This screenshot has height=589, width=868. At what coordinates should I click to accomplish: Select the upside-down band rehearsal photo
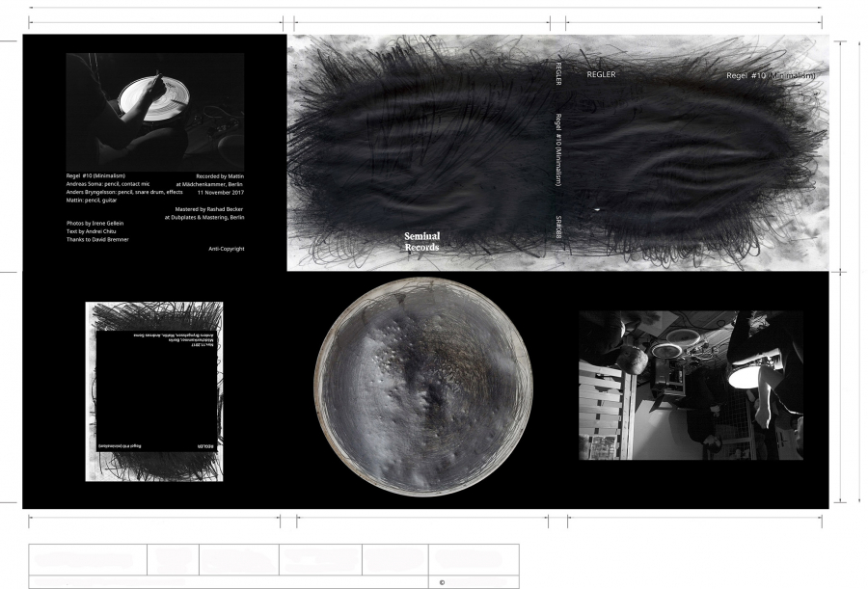691,386
